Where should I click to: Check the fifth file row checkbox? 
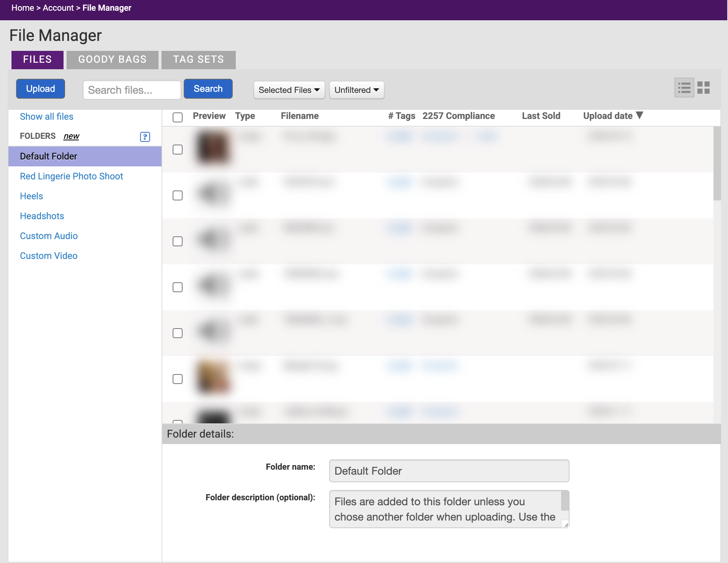point(178,333)
